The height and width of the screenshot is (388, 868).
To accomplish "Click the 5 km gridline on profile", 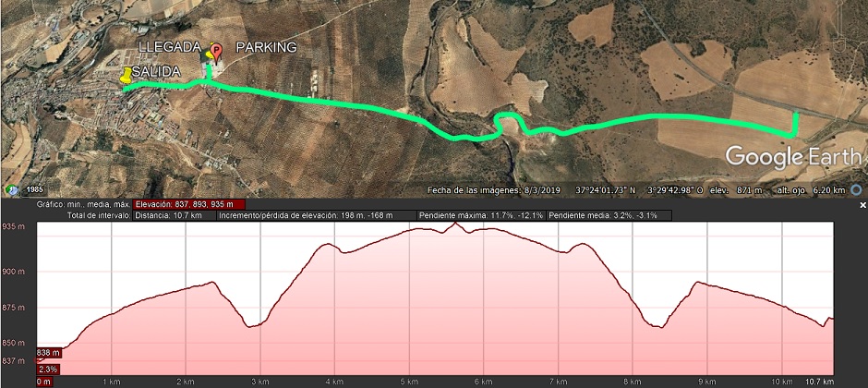I will tap(409, 299).
